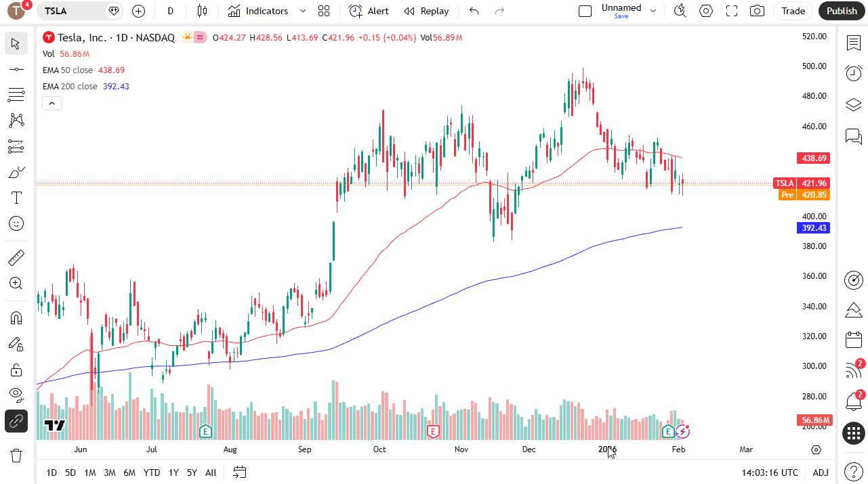The height and width of the screenshot is (484, 868).
Task: Change the D time interval
Action: (170, 11)
